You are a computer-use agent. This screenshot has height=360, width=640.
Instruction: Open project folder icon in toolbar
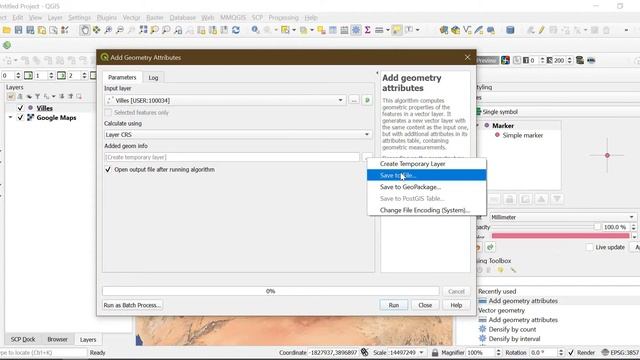pos(7,30)
